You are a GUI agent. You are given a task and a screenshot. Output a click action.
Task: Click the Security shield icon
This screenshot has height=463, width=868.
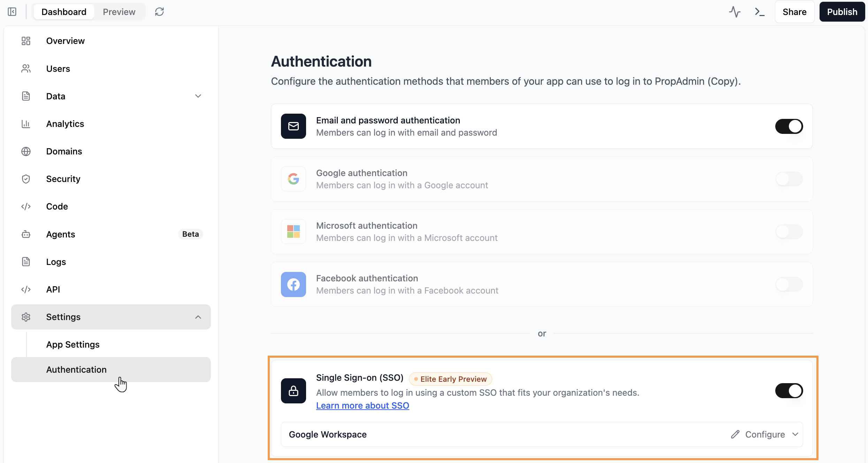pos(26,179)
